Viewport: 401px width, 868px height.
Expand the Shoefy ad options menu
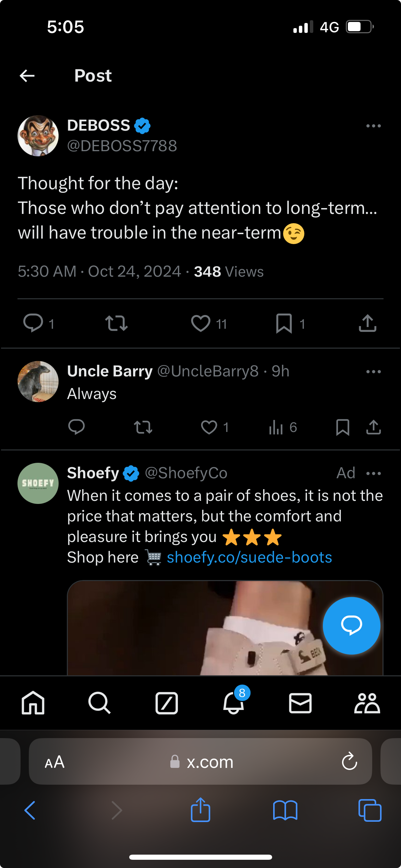pos(373,473)
